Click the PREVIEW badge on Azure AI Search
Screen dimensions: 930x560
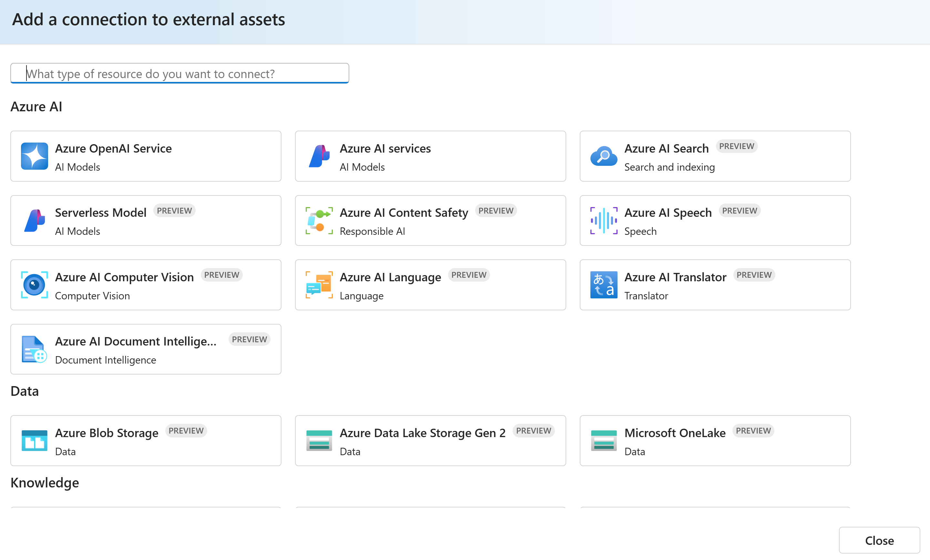pos(736,146)
